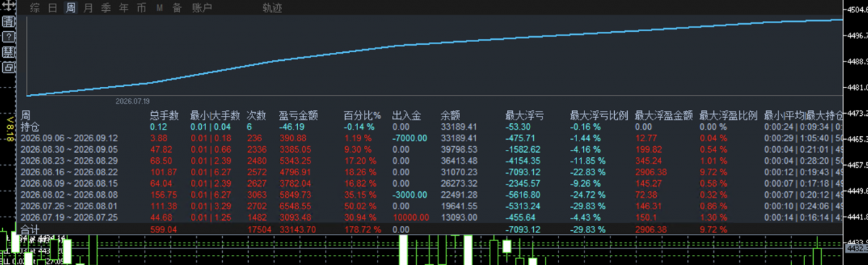
Task: Click the withdrawal value -7000.00
Action: [409, 138]
